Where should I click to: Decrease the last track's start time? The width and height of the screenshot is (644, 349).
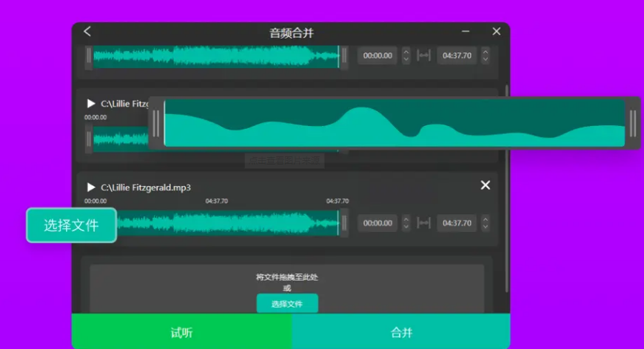406,227
